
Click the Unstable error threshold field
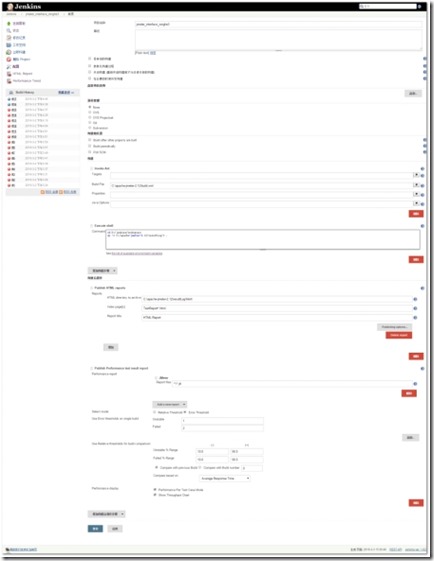(223, 420)
